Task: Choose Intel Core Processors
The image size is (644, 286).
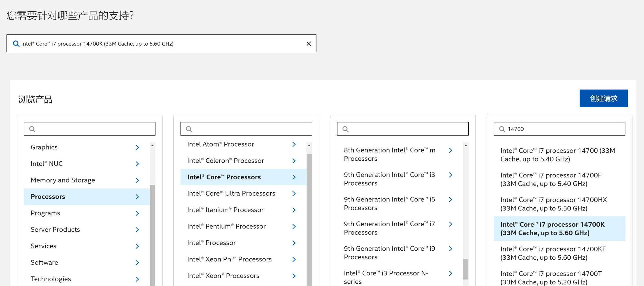Action: pos(243,177)
